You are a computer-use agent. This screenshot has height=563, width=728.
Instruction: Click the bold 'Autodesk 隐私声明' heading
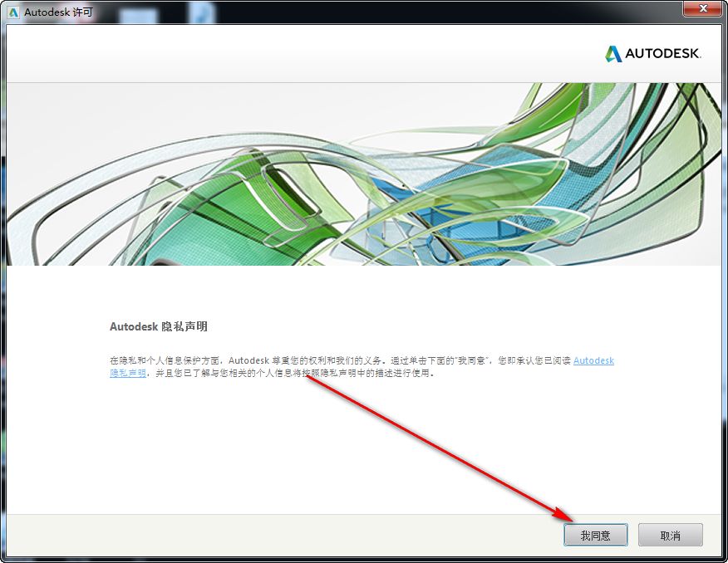(159, 326)
